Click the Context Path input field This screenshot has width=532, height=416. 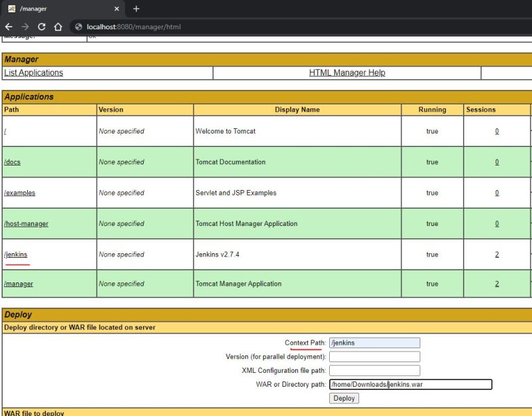tap(374, 342)
